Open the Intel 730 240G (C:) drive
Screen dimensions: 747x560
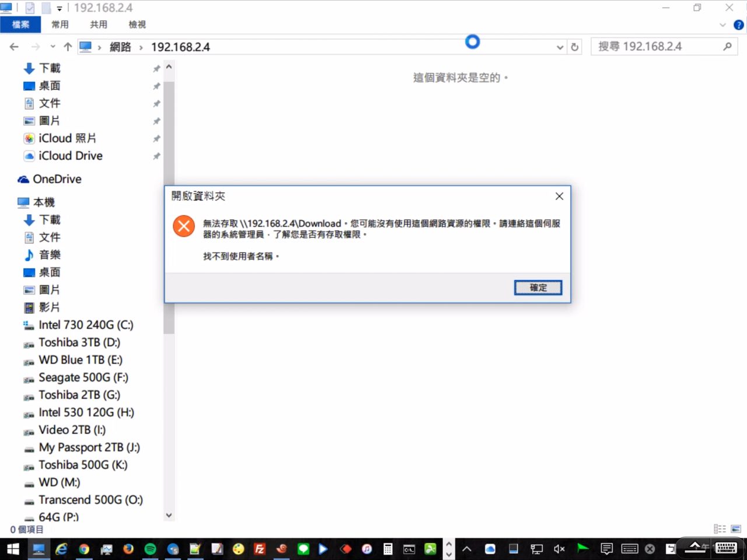pyautogui.click(x=86, y=325)
